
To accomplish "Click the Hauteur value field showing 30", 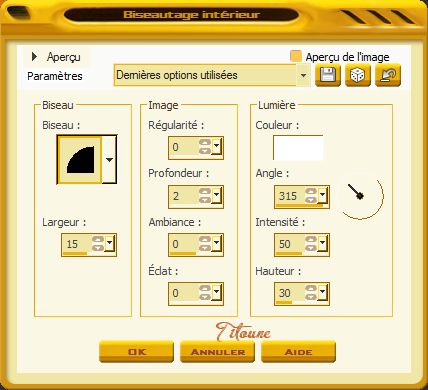I will click(x=290, y=293).
